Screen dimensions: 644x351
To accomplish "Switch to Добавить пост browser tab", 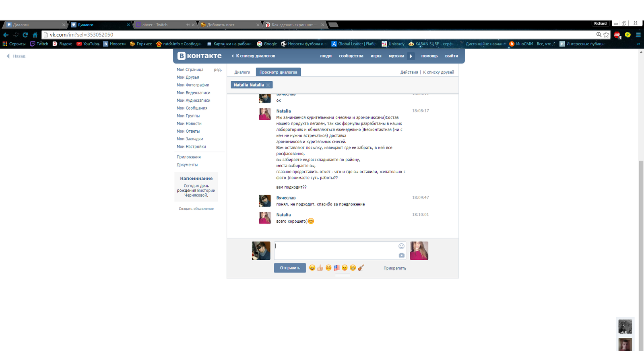I will (230, 25).
